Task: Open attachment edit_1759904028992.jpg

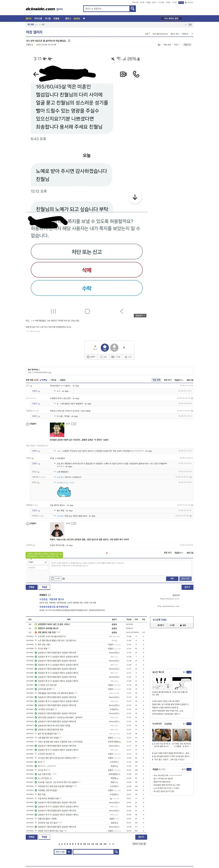Action: click(x=39, y=372)
